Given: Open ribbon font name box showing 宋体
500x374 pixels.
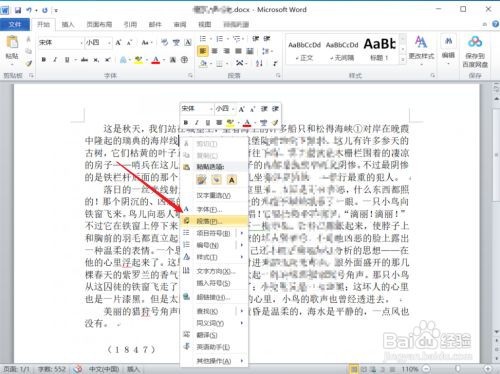Looking at the screenshot, I should (x=60, y=43).
